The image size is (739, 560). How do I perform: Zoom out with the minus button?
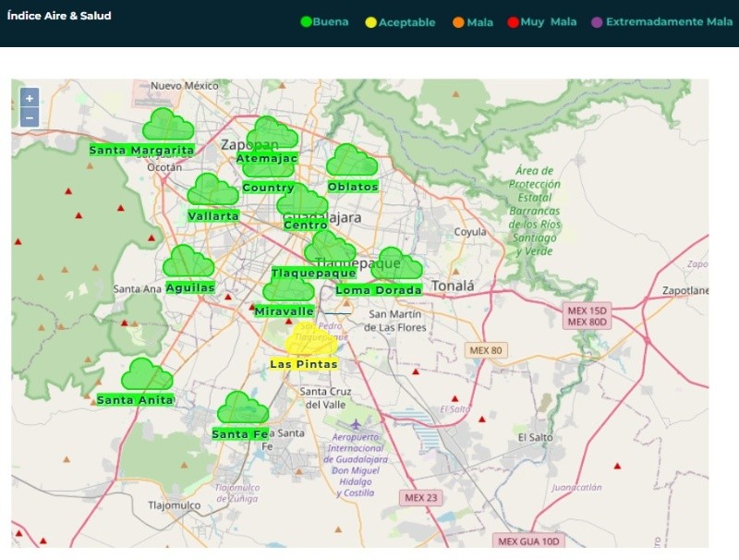click(x=30, y=117)
